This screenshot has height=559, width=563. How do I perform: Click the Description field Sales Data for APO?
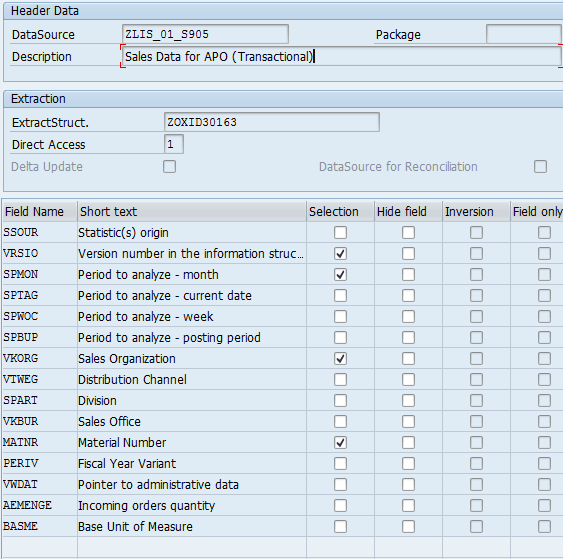click(341, 56)
